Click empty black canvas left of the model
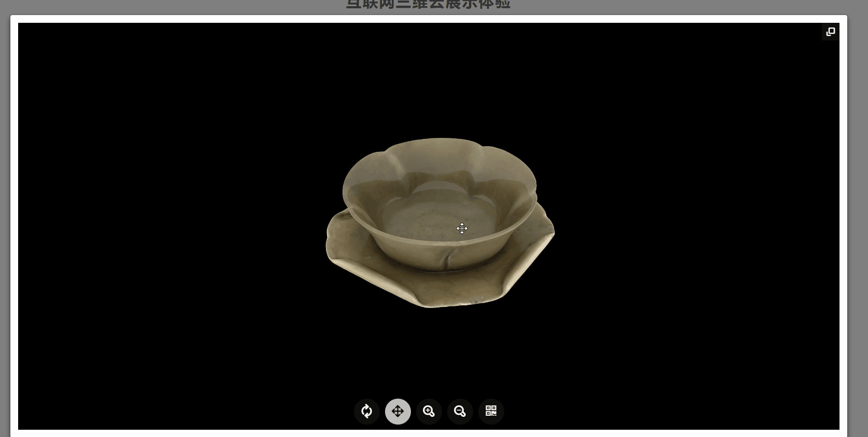This screenshot has width=868, height=437. click(171, 223)
